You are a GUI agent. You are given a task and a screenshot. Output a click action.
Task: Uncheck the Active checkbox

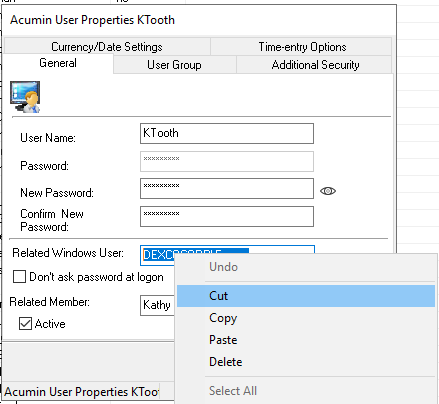[x=25, y=323]
